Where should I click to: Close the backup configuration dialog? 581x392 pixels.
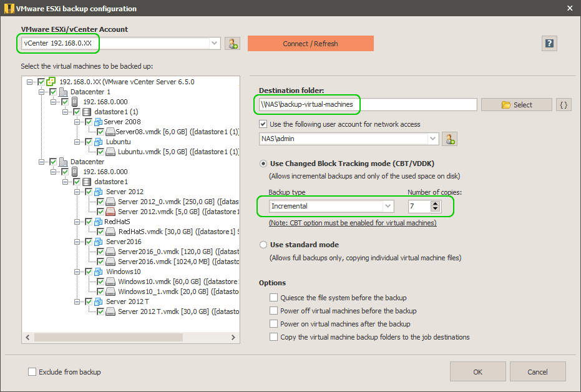click(570, 8)
